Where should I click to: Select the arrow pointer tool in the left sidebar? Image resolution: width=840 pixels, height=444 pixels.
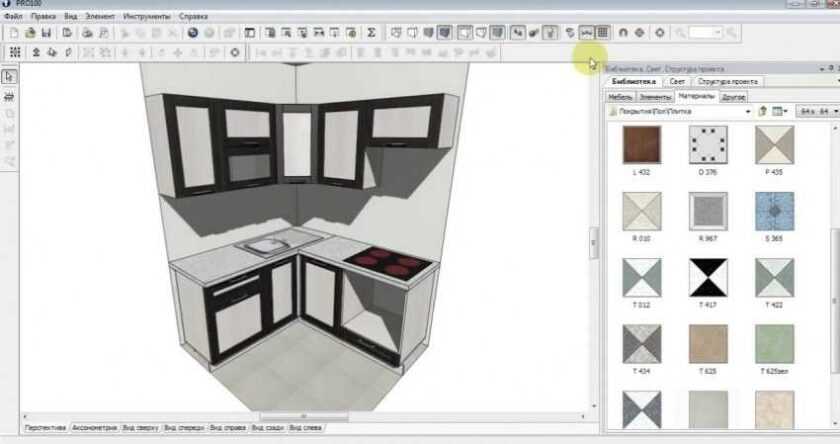point(9,77)
